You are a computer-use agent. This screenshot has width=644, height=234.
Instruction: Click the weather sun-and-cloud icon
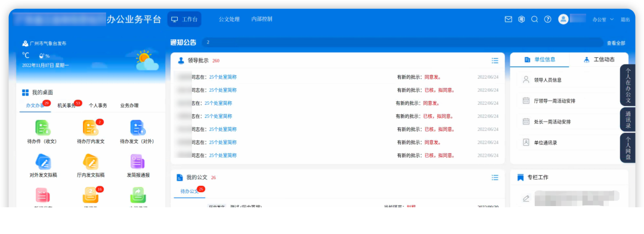coord(147,61)
